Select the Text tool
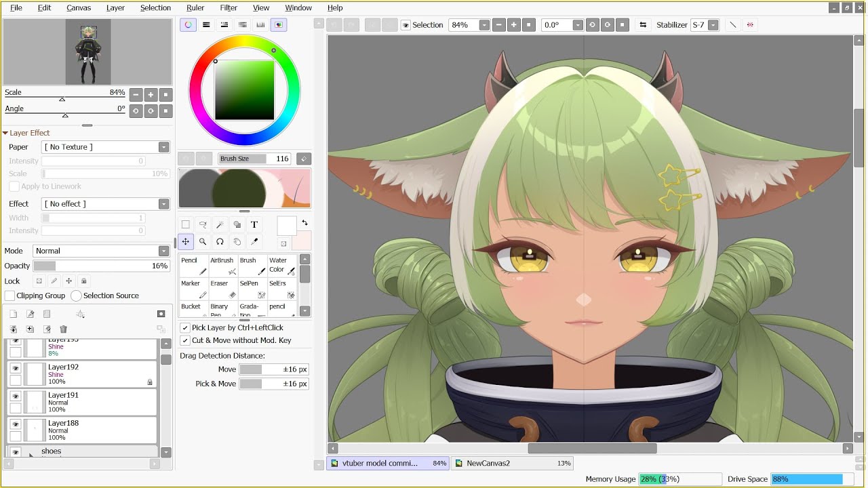The image size is (868, 488). click(x=254, y=224)
